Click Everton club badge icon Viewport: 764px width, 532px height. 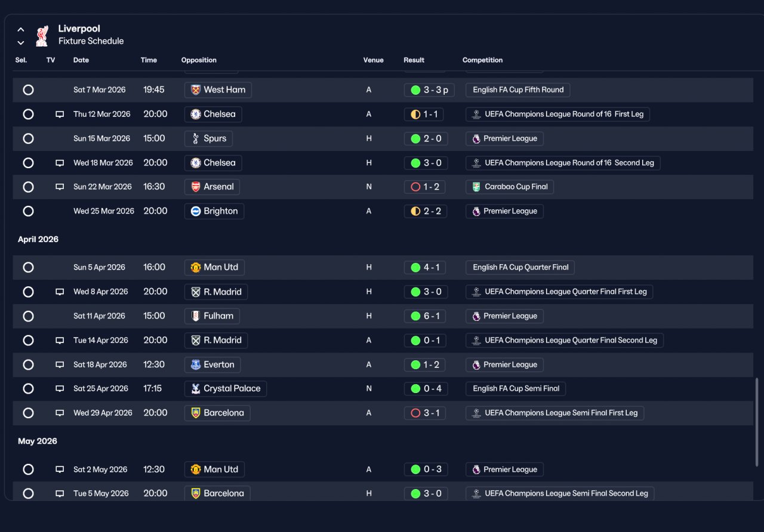[x=196, y=364]
